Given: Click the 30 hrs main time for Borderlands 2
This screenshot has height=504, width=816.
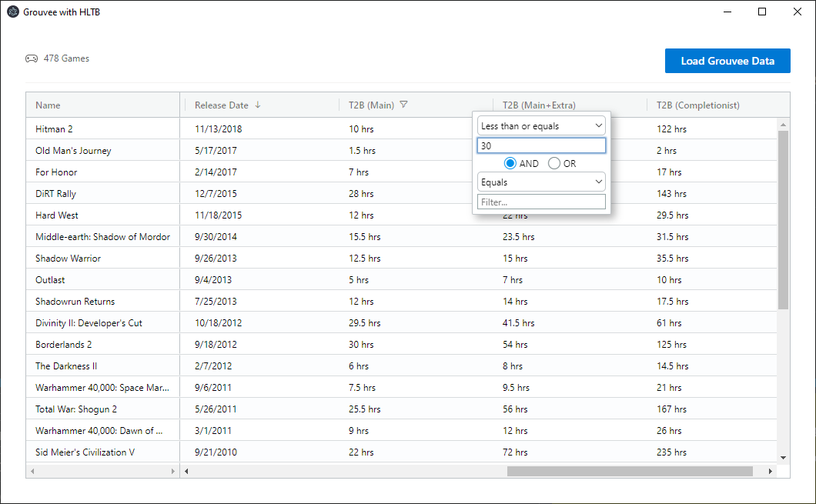Looking at the screenshot, I should tap(361, 344).
